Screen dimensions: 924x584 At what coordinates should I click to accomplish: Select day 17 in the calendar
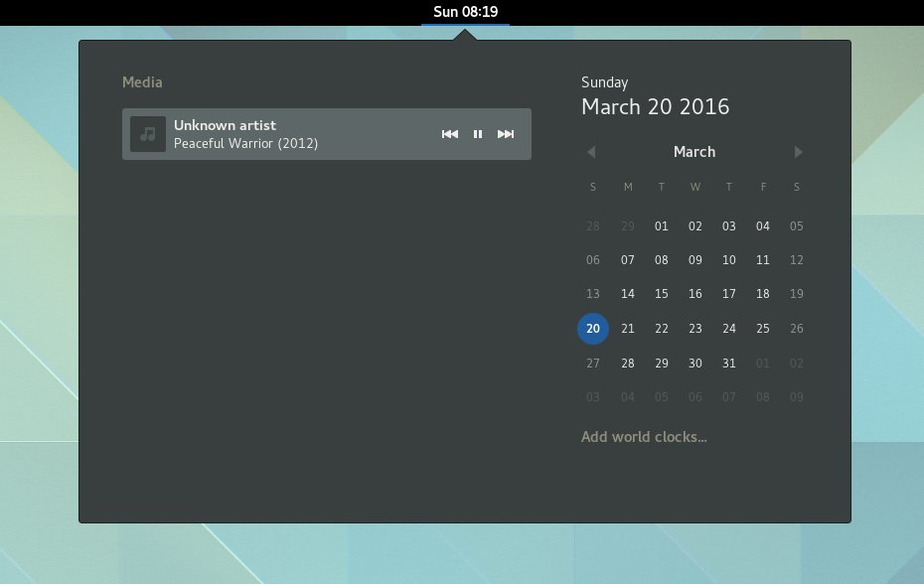click(729, 293)
